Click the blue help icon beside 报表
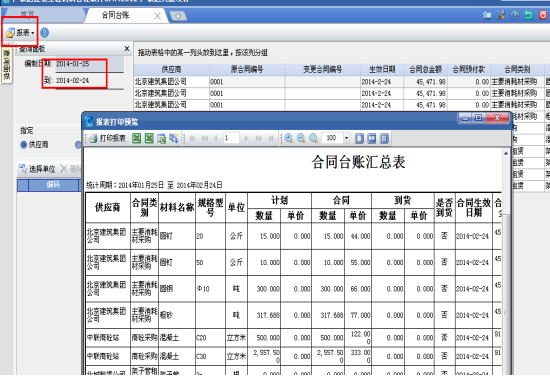 [45, 33]
